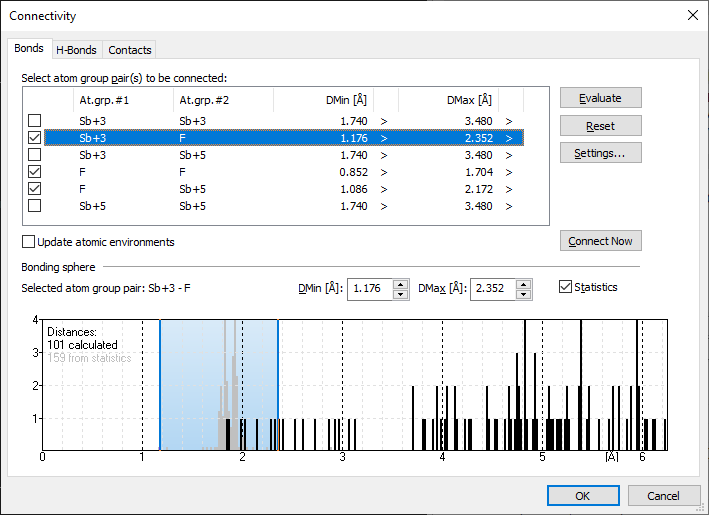Click the DMin arrow in Sb+3 – F row
This screenshot has width=709, height=515.
(x=384, y=138)
